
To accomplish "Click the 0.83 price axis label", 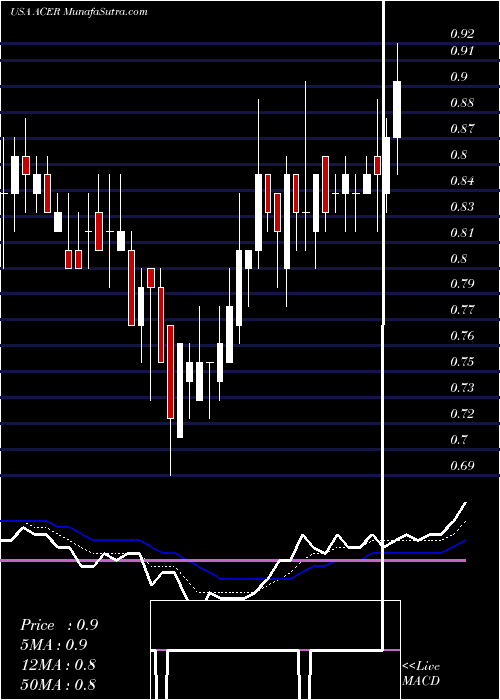I will (462, 207).
